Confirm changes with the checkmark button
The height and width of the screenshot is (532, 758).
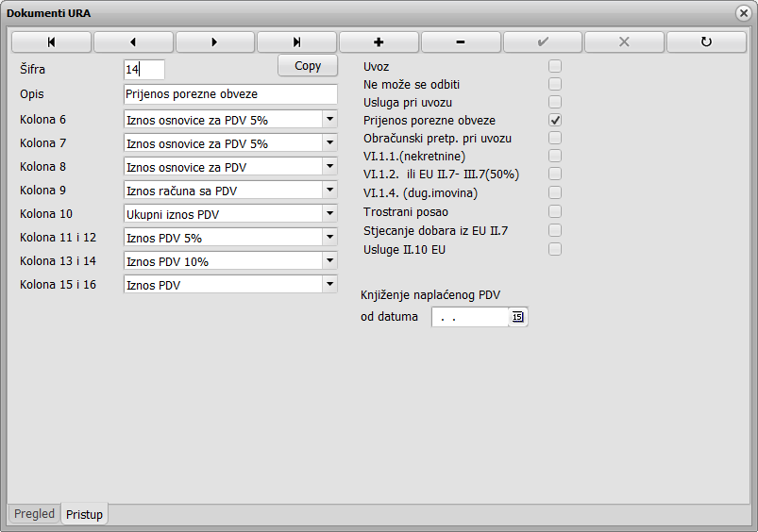coord(543,42)
